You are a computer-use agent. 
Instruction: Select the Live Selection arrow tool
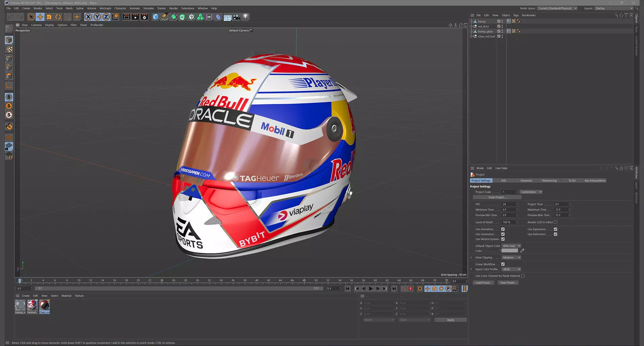31,17
